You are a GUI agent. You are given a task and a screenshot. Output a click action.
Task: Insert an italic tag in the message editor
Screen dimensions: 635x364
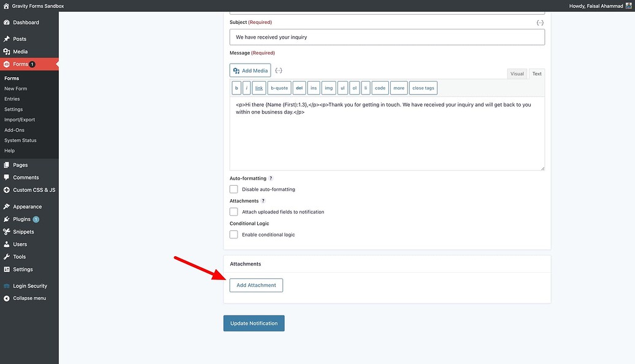[247, 88]
